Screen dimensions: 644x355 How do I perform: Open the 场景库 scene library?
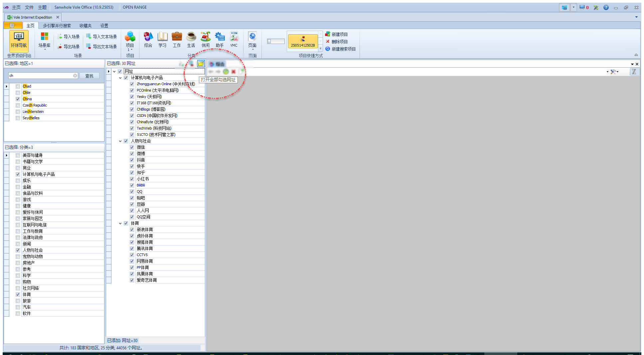[44, 40]
